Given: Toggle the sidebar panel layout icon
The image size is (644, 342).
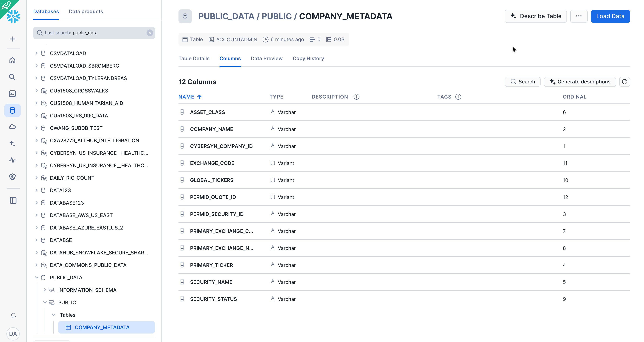Looking at the screenshot, I should coord(13,200).
